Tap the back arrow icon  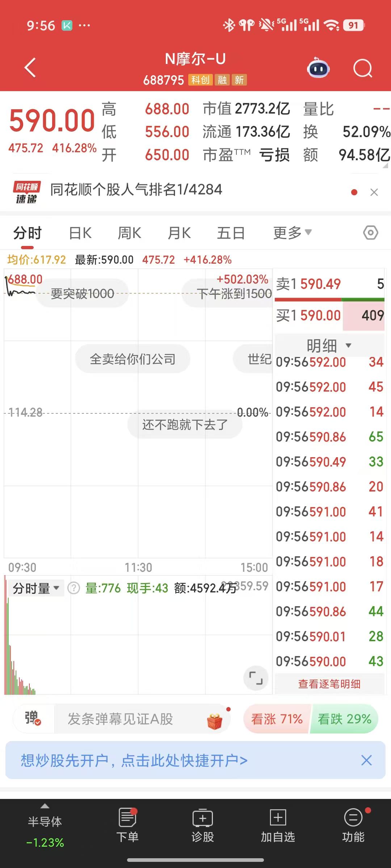(30, 68)
